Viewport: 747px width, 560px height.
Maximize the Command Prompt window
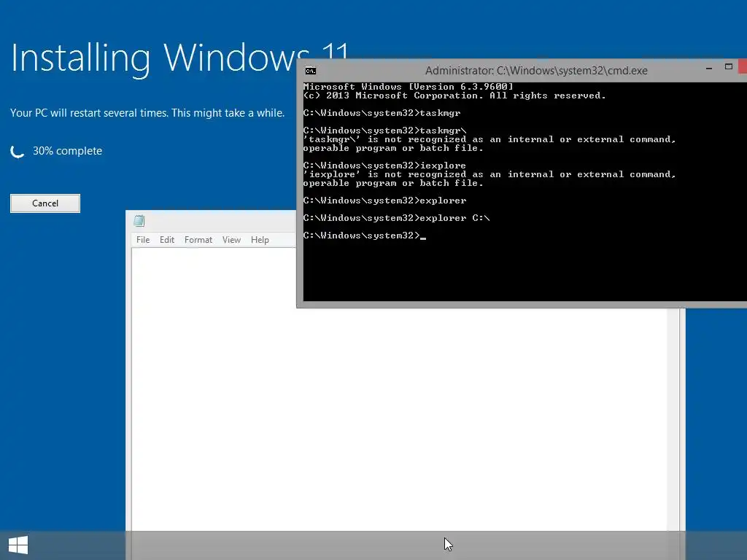click(x=729, y=66)
